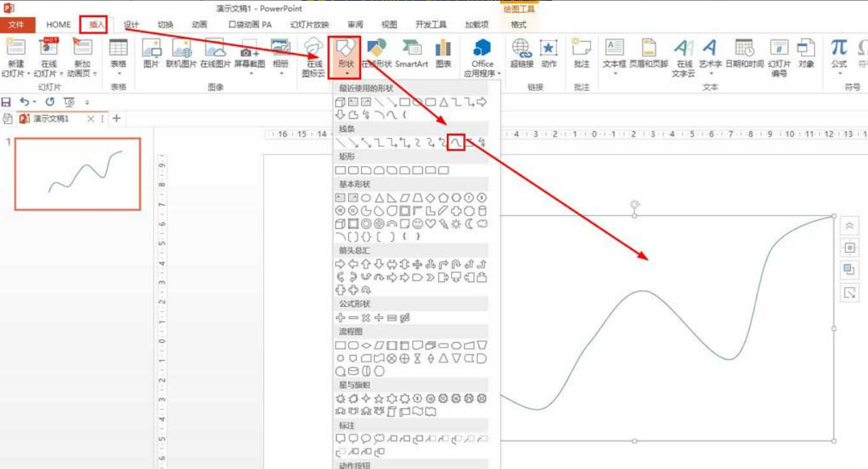Switch to the HOME tab
868x469 pixels.
click(59, 24)
